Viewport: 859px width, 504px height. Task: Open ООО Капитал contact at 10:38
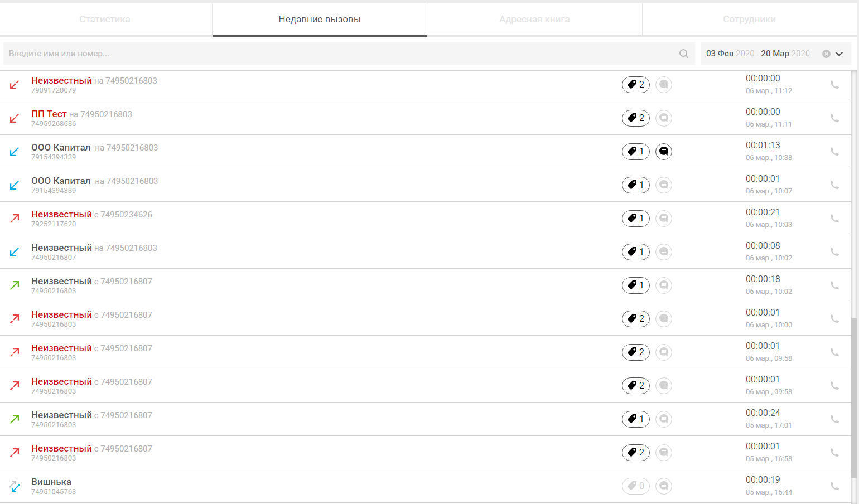(61, 148)
